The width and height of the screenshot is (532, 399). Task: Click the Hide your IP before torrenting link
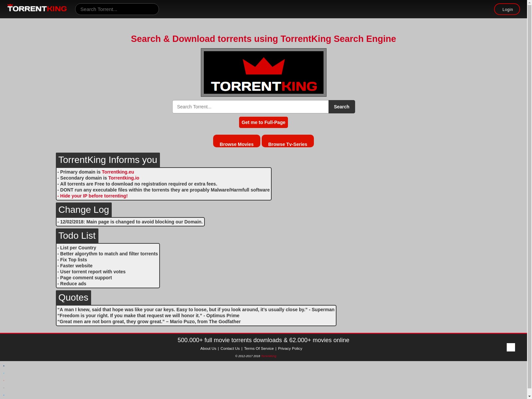[x=93, y=196]
